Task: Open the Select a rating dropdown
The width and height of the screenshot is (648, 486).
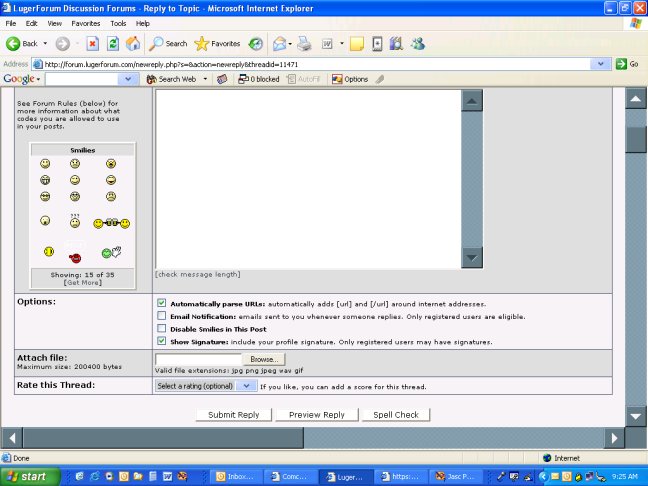Action: (205, 386)
